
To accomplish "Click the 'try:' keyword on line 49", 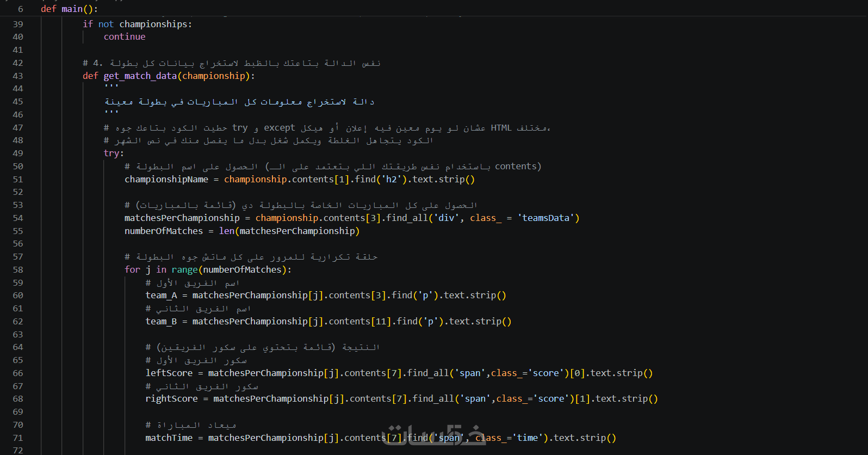I will point(114,153).
